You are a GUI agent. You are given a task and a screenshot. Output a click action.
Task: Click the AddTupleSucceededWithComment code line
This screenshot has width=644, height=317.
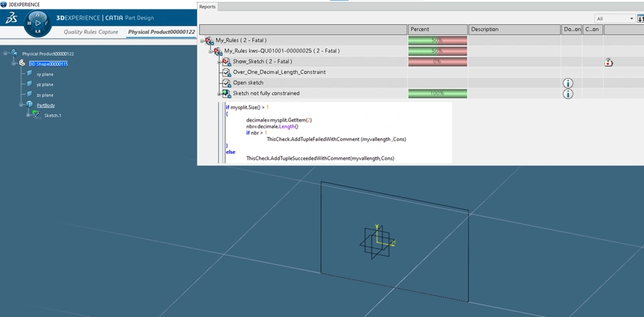click(320, 158)
